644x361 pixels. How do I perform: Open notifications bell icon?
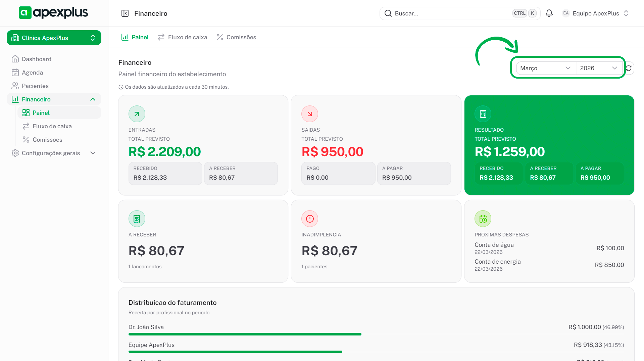(549, 13)
